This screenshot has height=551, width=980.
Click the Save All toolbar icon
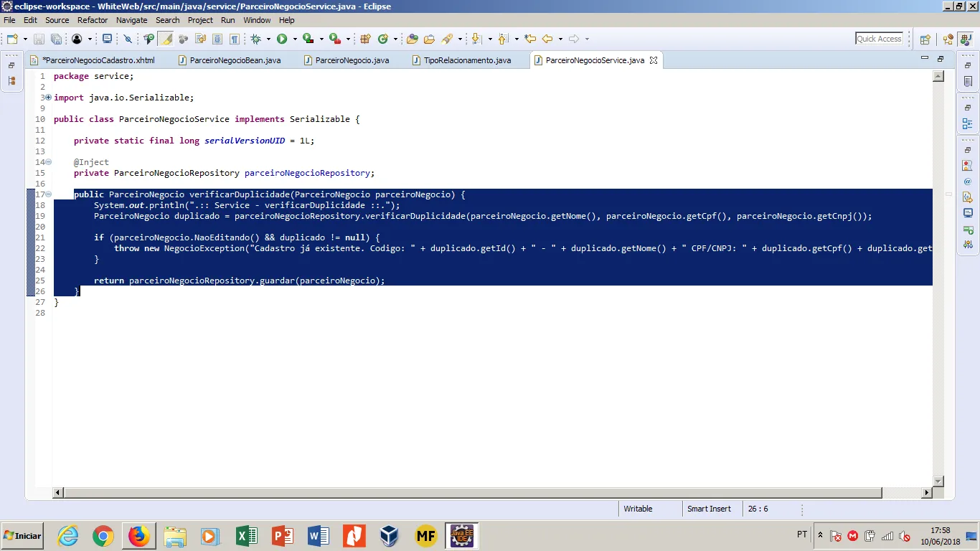(56, 39)
